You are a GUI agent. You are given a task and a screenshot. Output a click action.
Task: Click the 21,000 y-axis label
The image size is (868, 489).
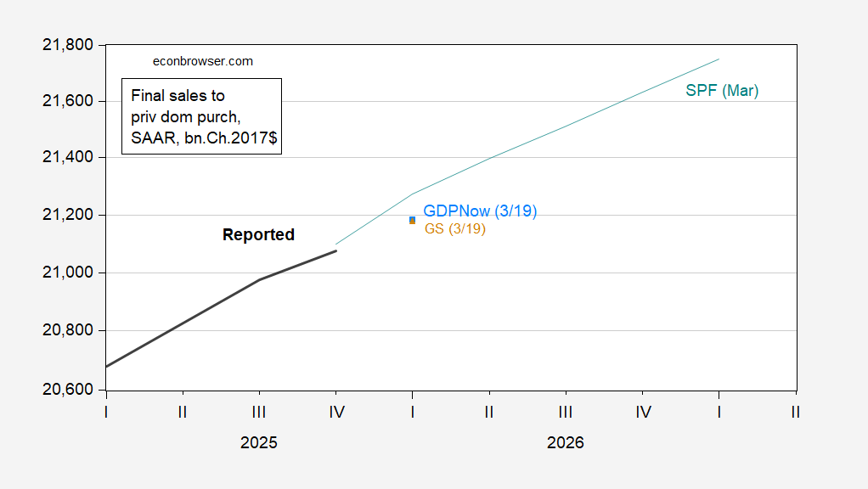tap(66, 273)
